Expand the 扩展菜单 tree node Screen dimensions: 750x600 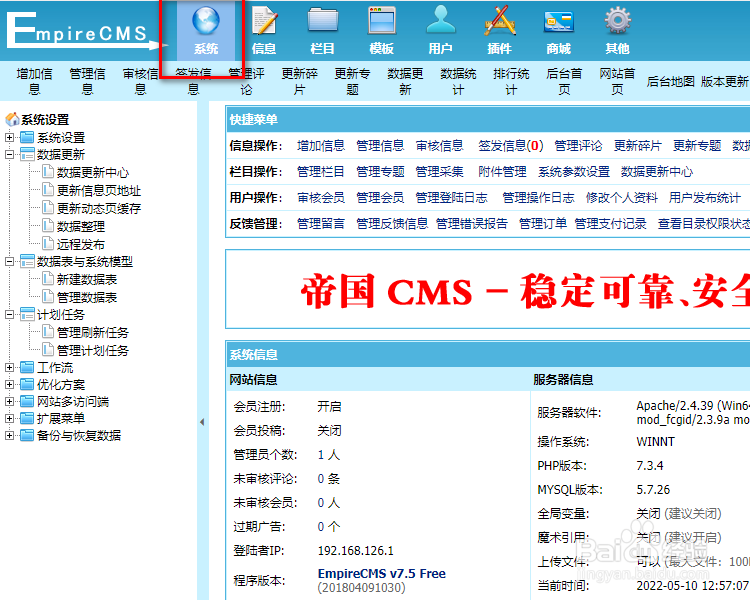pyautogui.click(x=9, y=418)
